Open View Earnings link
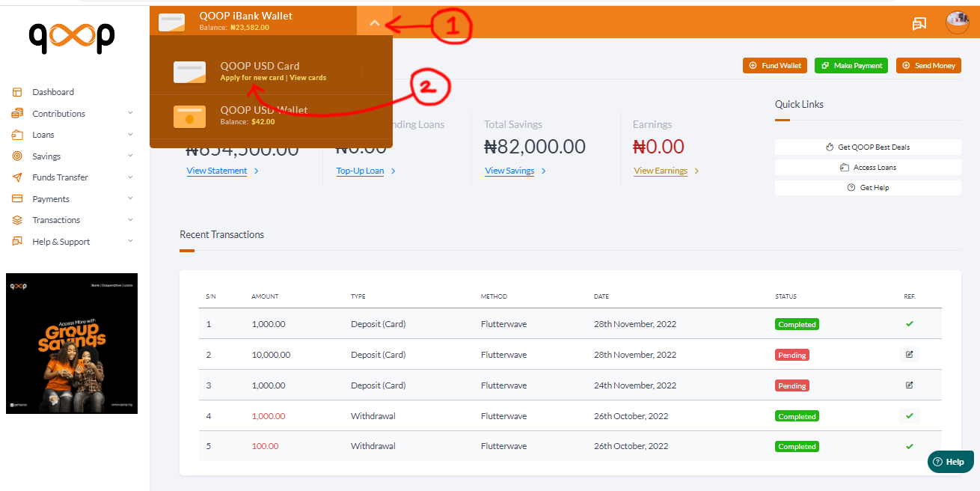Image resolution: width=980 pixels, height=491 pixels. pos(661,171)
